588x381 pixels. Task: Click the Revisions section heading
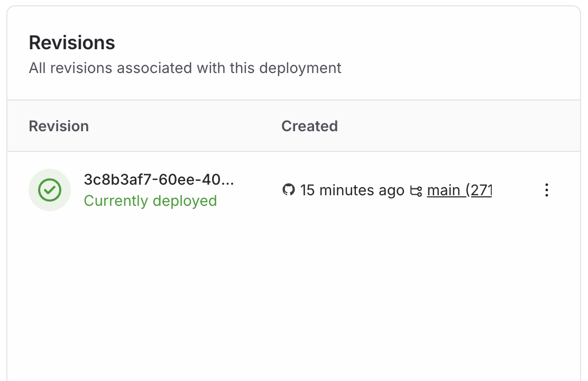coord(72,42)
